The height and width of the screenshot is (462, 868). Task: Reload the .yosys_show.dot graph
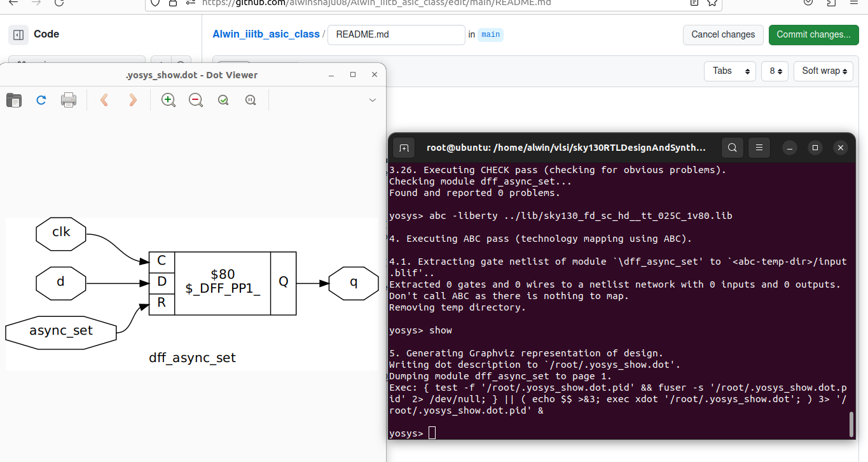pos(40,100)
